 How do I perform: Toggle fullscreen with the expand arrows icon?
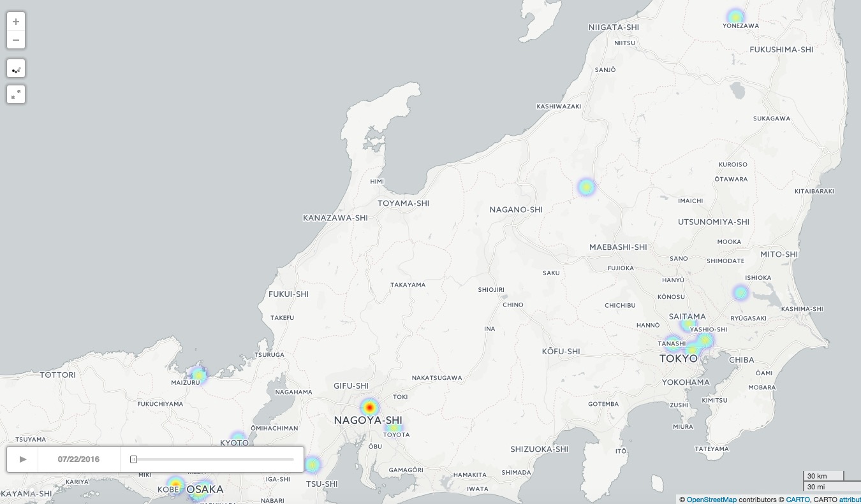(16, 94)
